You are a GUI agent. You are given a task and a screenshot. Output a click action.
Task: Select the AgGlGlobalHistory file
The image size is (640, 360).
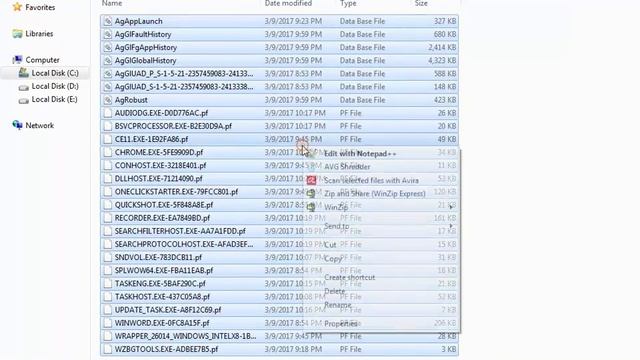tap(279, 60)
